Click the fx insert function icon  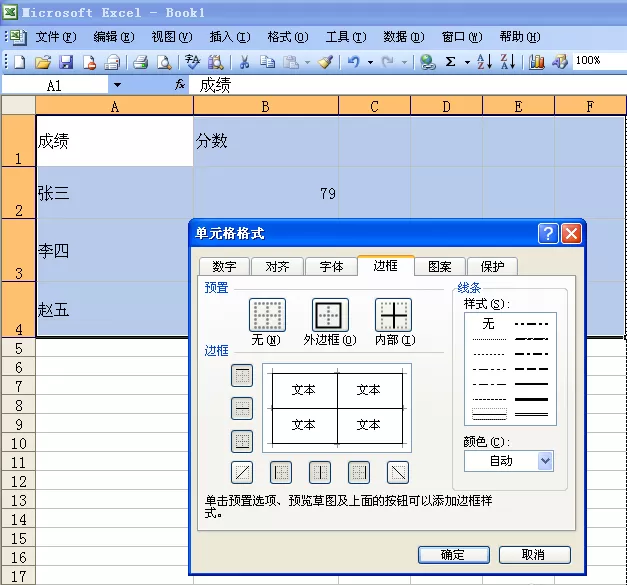180,84
